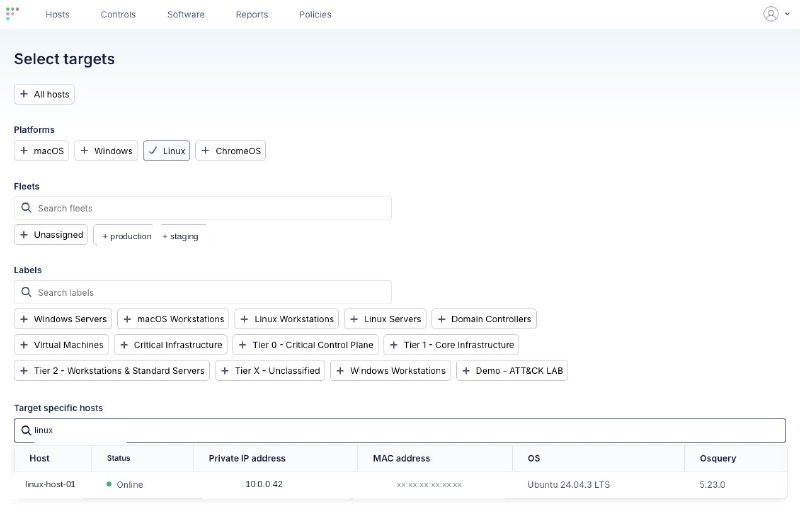The width and height of the screenshot is (800, 513).
Task: Click the Status column header
Action: point(118,458)
